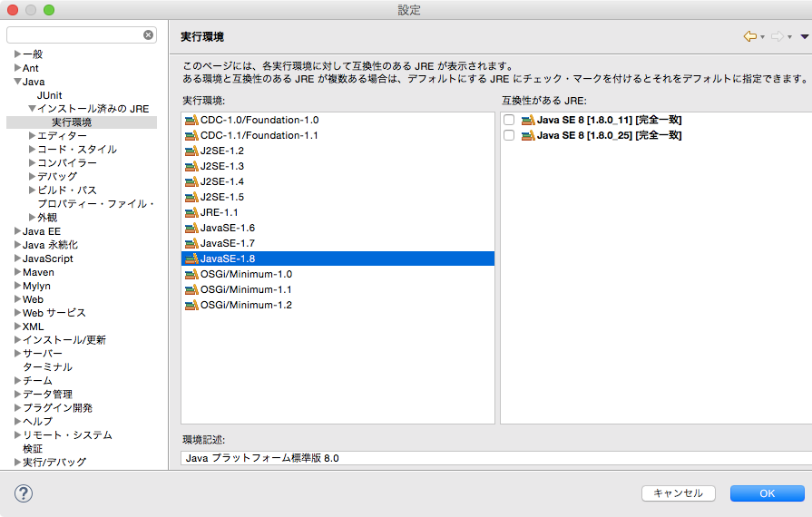The width and height of the screenshot is (812, 517).
Task: Select the OSGi/Minimum-1.2 list row
Action: tap(338, 305)
